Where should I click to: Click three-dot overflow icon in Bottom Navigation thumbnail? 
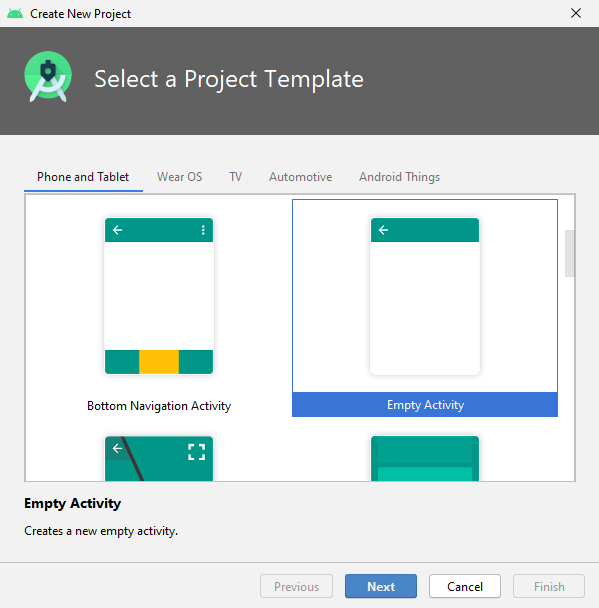tap(203, 230)
